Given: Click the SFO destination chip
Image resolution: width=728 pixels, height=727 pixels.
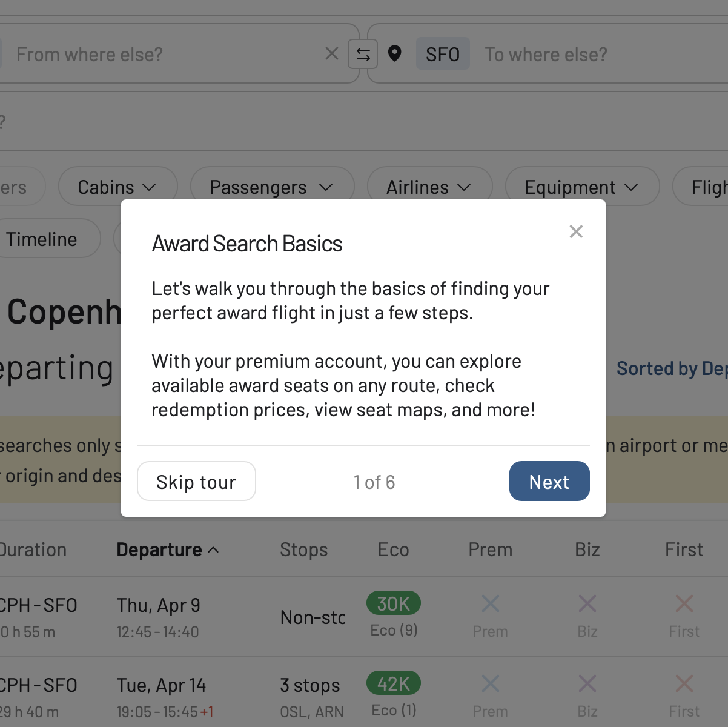Looking at the screenshot, I should [443, 55].
